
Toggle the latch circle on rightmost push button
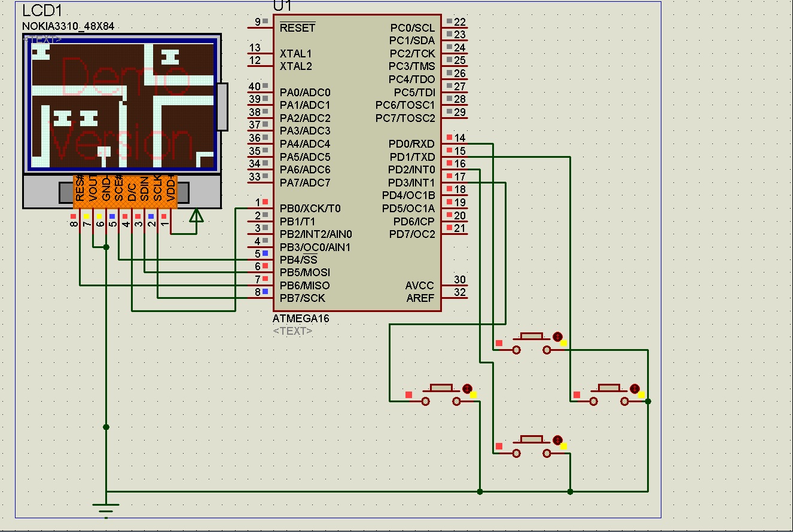[635, 389]
